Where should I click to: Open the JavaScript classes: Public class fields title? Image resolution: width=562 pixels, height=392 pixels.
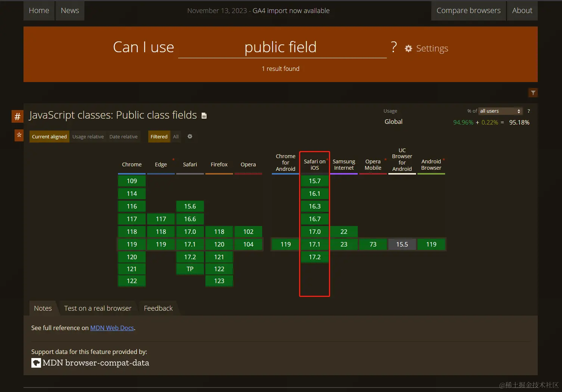pos(113,115)
